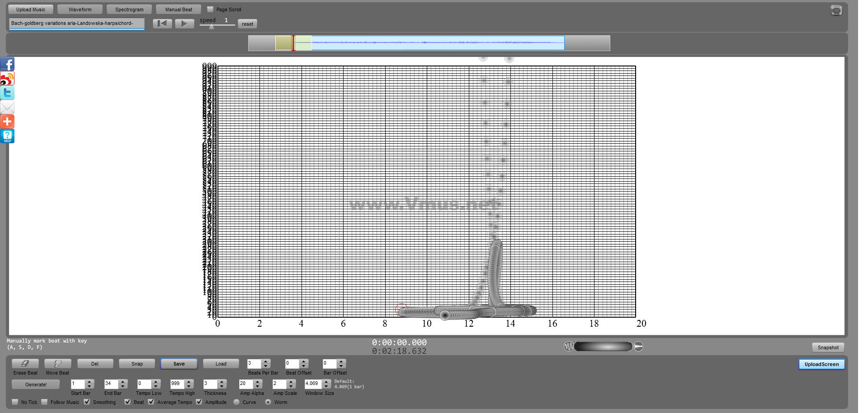Adjust the playback speed slider

pyautogui.click(x=212, y=26)
